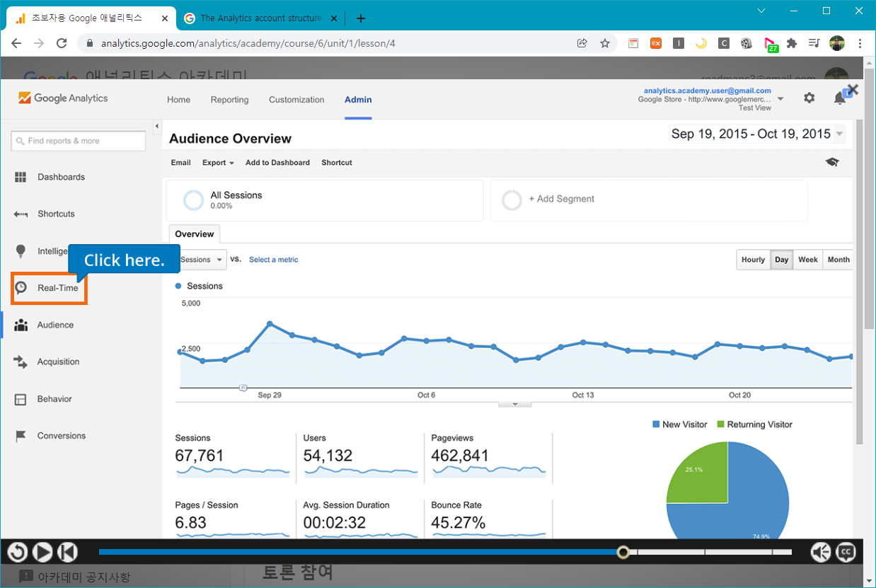Screen dimensions: 876x588
Task: Open the notifications bell icon
Action: (840, 98)
